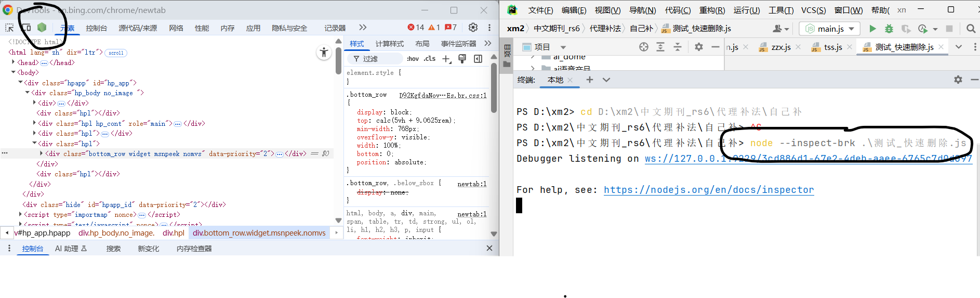Focus the 过滤 styles filter field
This screenshot has width=980, height=298.
376,59
